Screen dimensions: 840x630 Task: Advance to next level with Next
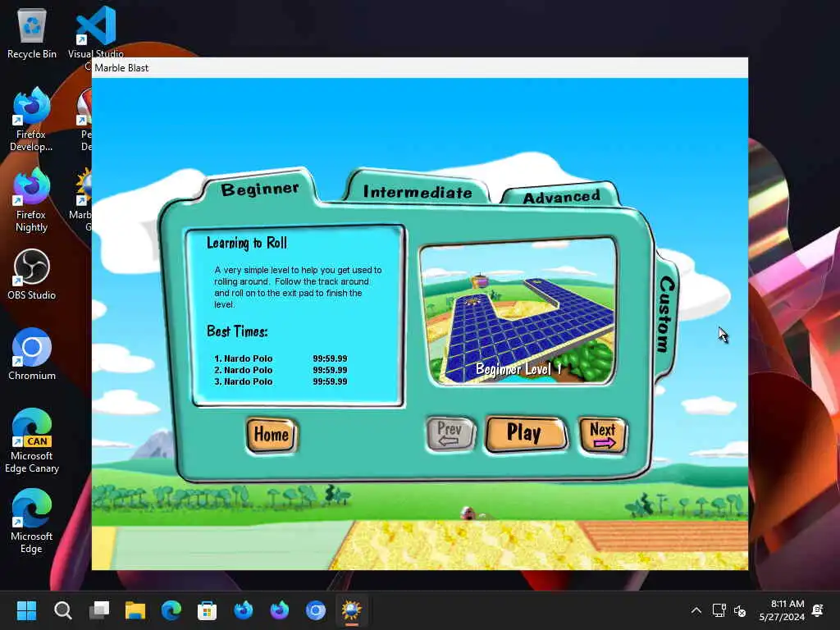(x=602, y=435)
